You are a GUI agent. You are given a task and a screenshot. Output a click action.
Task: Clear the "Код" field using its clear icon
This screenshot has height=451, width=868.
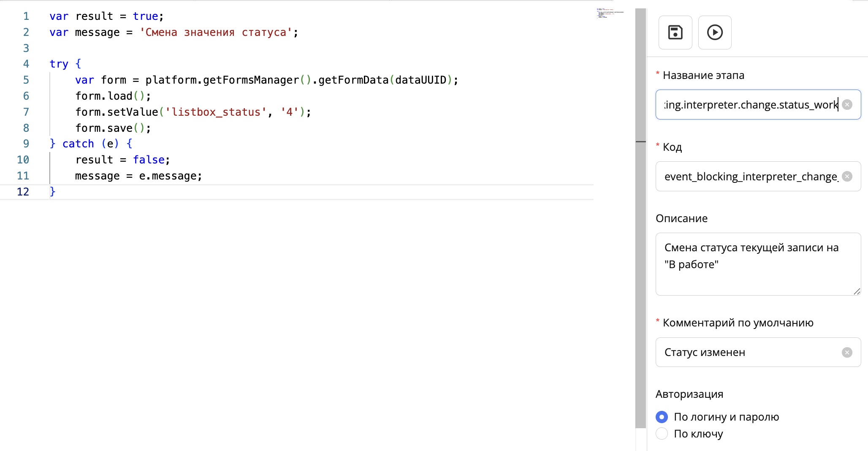pyautogui.click(x=848, y=177)
